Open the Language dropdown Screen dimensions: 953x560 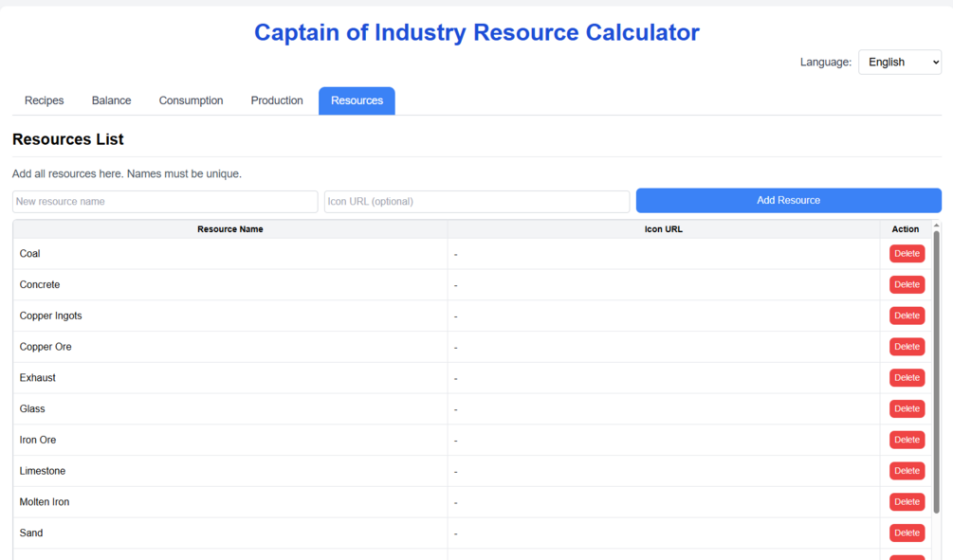click(899, 63)
